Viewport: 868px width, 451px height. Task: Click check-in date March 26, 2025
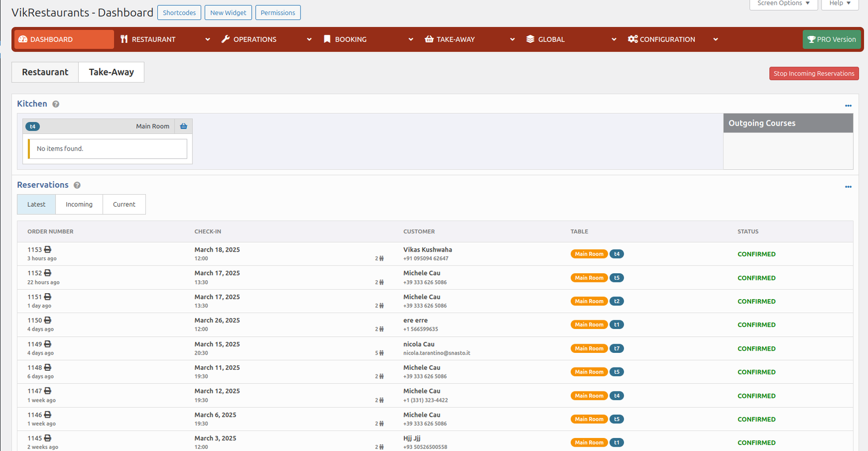[x=217, y=320]
